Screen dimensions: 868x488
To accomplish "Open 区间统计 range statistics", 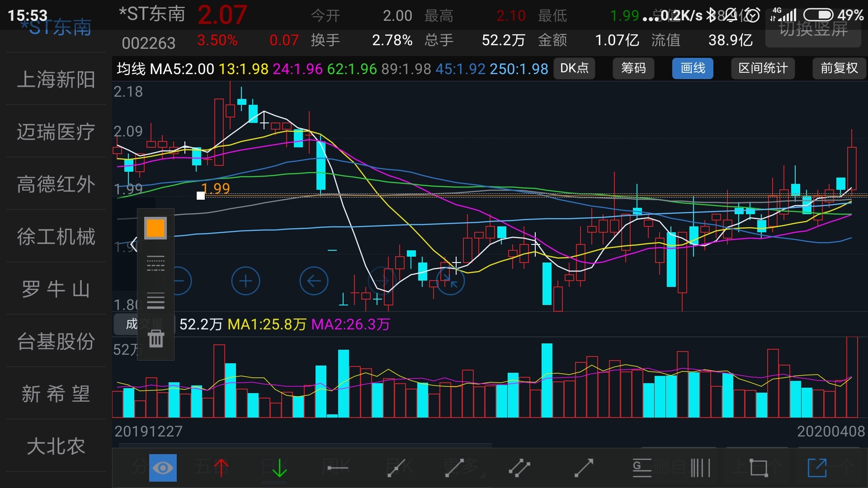I will click(x=763, y=68).
